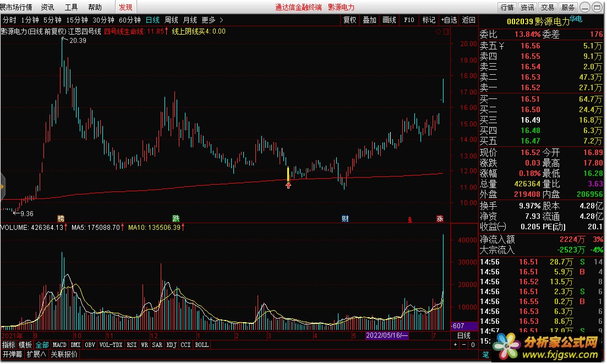Switch indicator to CCI
Screen dimensions: 607x364
click(186, 345)
